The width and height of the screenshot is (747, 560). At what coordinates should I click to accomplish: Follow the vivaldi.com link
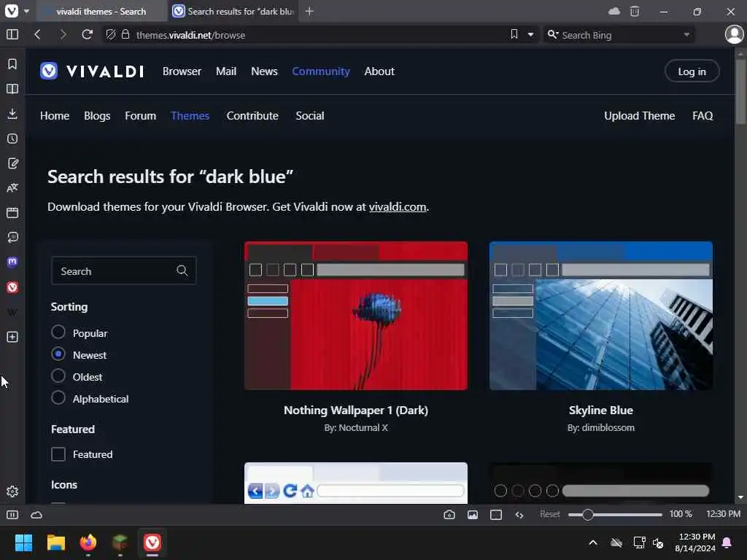(x=398, y=206)
